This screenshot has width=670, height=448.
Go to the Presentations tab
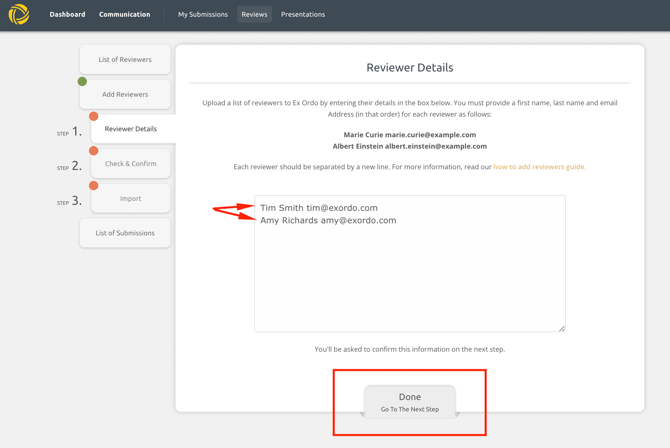click(303, 15)
